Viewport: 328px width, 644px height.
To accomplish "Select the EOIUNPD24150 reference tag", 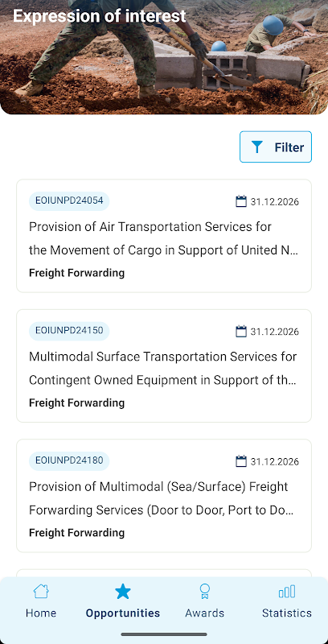I will (x=69, y=331).
